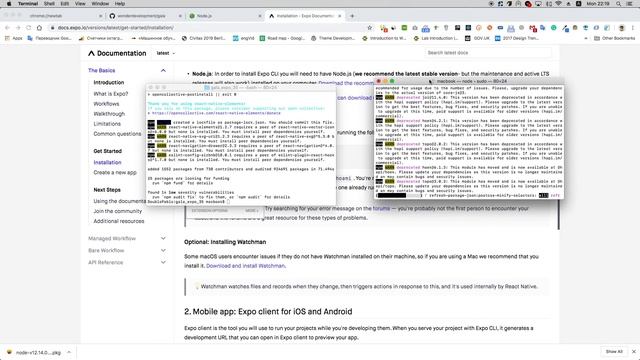Open the Walkthrough sidebar page

(109, 114)
